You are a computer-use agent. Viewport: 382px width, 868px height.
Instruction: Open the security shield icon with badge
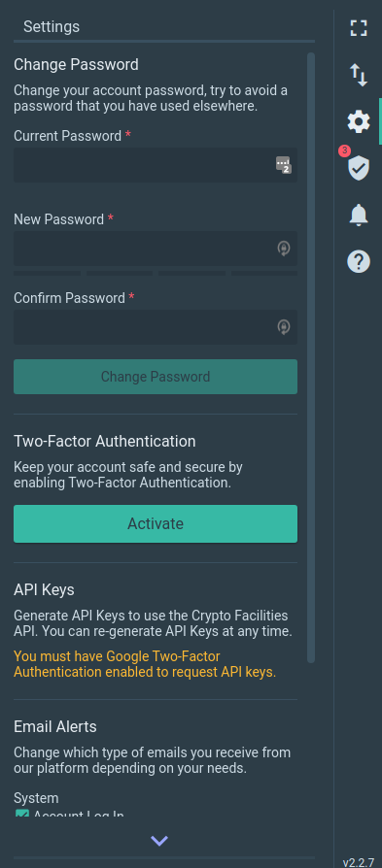coord(357,165)
